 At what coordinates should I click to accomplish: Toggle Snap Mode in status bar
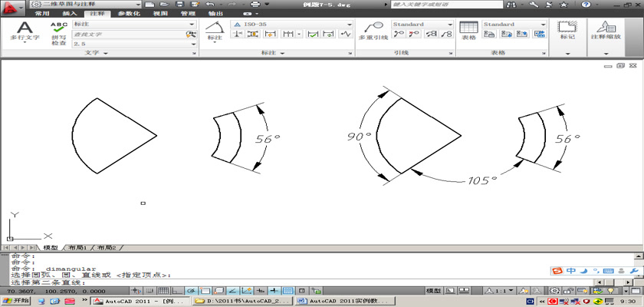point(150,291)
